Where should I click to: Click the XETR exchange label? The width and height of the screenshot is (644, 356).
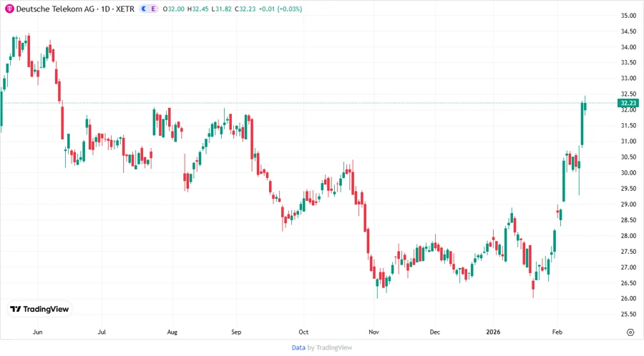click(125, 9)
